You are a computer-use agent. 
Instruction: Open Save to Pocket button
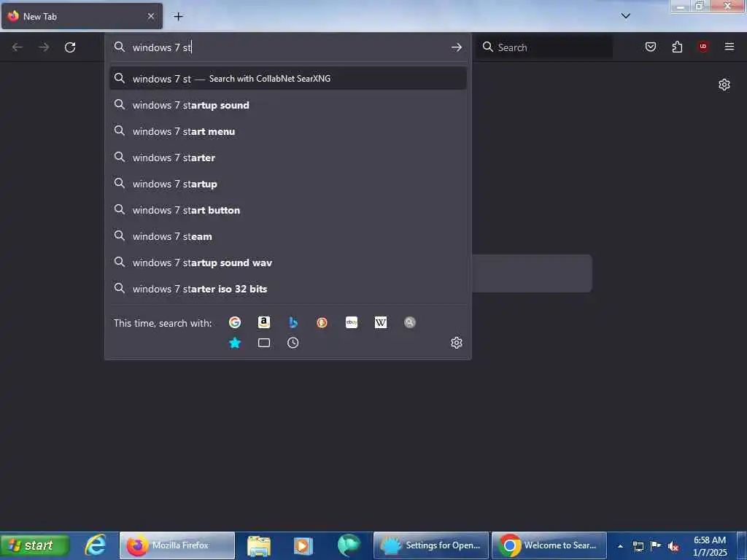click(x=651, y=47)
